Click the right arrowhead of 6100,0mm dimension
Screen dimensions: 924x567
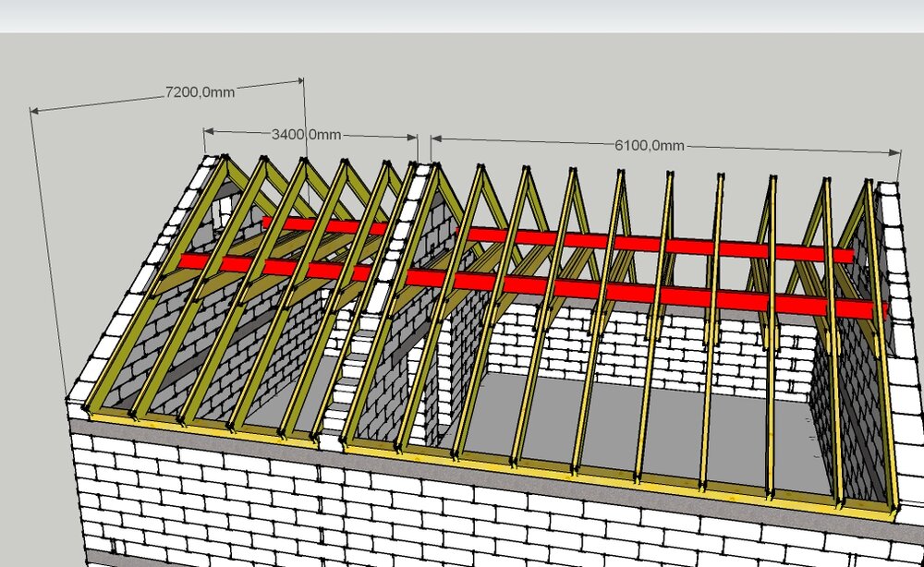pyautogui.click(x=896, y=152)
